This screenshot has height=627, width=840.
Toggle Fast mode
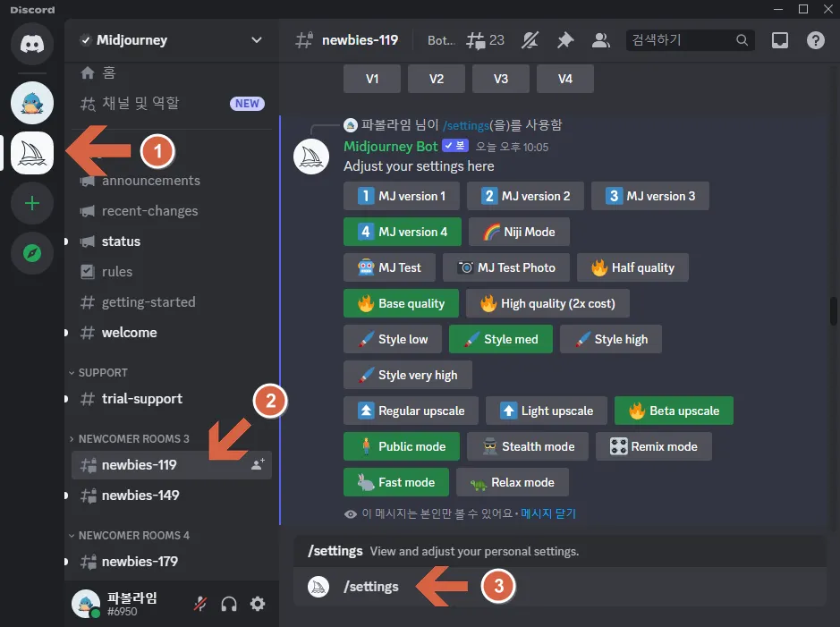[396, 482]
